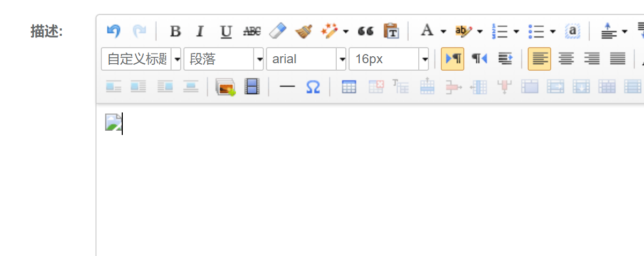This screenshot has height=256, width=644.
Task: Align text to the left
Action: (x=539, y=59)
